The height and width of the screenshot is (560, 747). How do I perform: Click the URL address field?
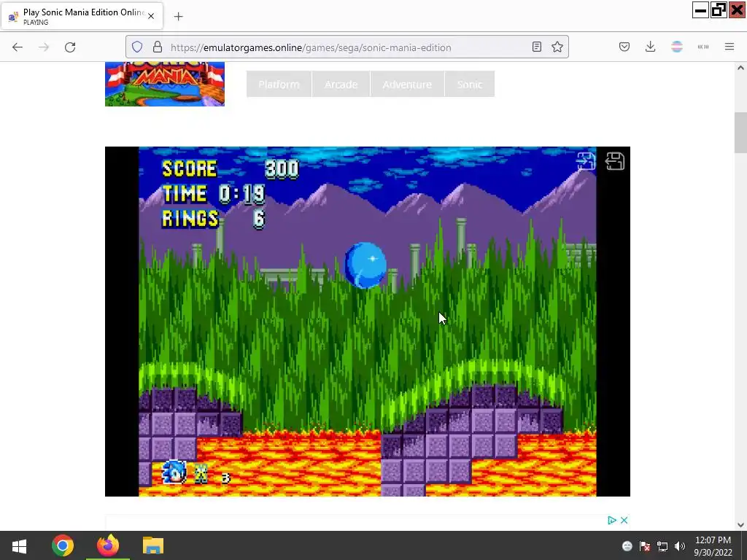click(x=347, y=47)
